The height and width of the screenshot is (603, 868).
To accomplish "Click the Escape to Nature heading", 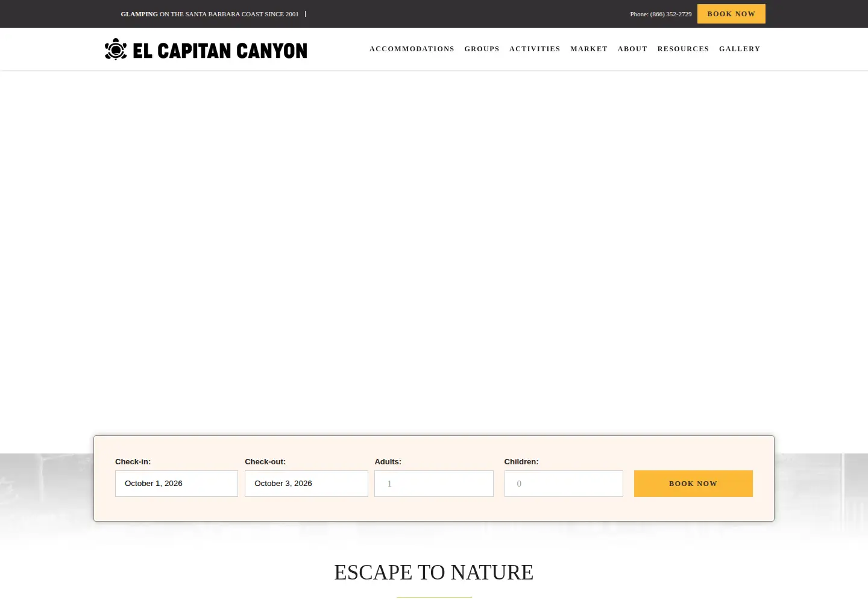I will (x=434, y=572).
